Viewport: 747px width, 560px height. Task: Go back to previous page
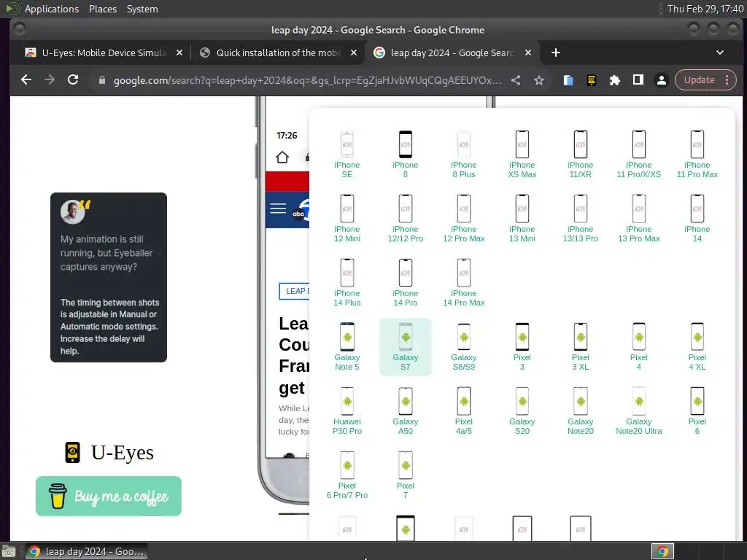point(26,80)
